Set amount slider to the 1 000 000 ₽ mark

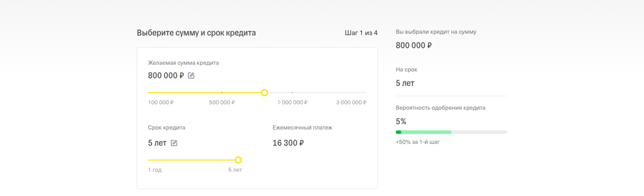pos(292,93)
